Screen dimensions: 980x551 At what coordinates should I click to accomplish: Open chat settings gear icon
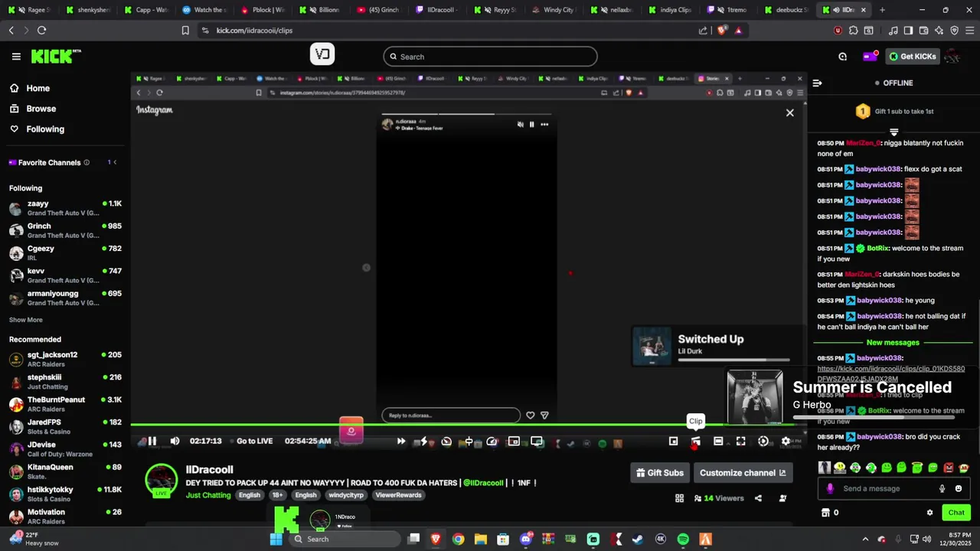tap(930, 513)
